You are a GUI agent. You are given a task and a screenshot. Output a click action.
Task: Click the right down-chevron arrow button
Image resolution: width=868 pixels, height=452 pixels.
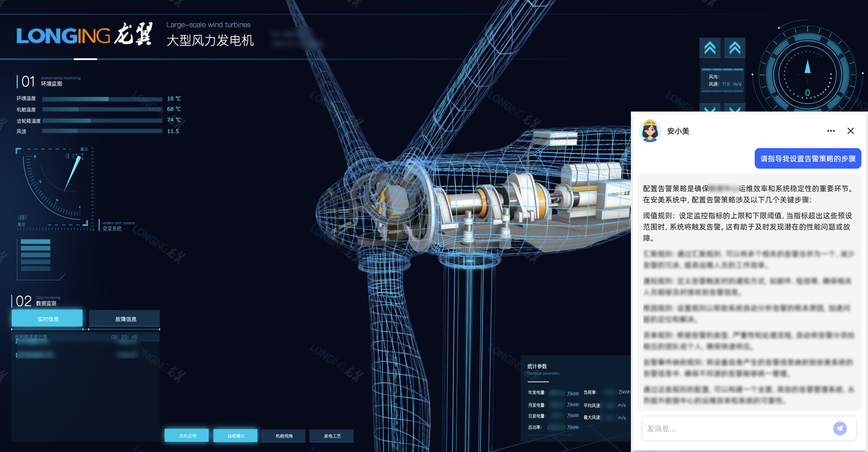tap(734, 108)
